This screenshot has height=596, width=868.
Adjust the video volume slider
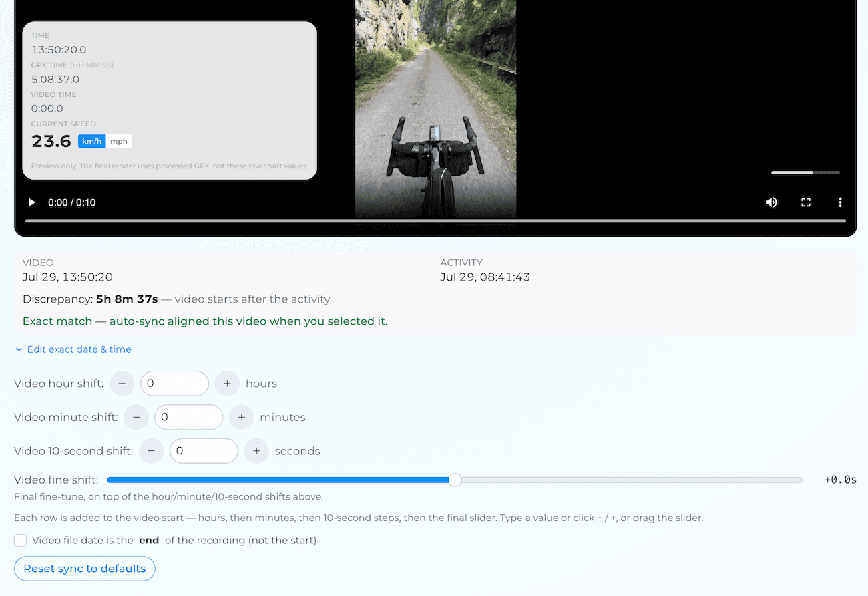(x=805, y=172)
